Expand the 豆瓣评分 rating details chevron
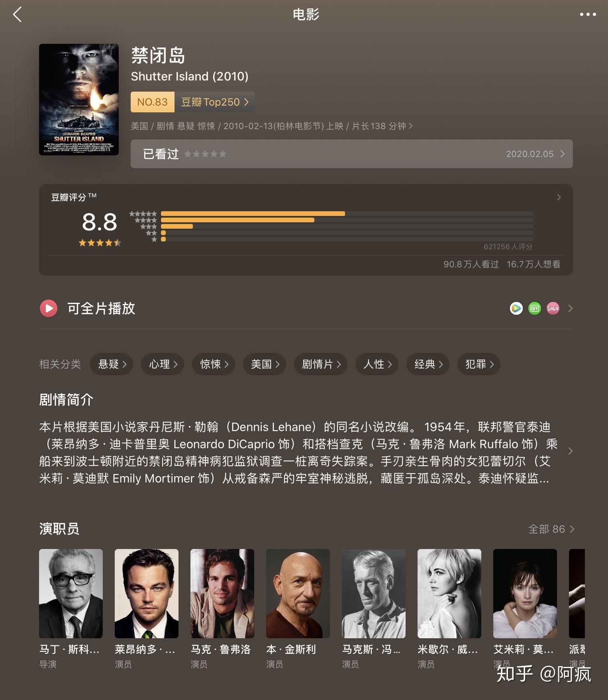The image size is (608, 700). point(559,197)
